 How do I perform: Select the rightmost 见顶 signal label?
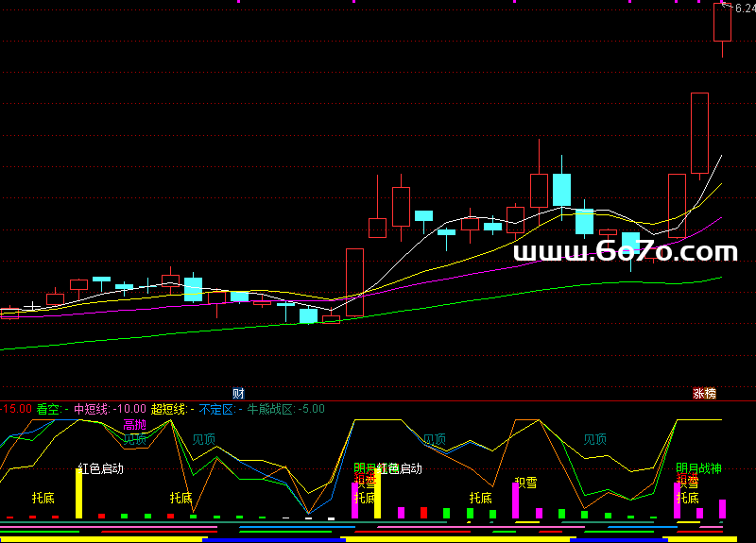[x=594, y=439]
